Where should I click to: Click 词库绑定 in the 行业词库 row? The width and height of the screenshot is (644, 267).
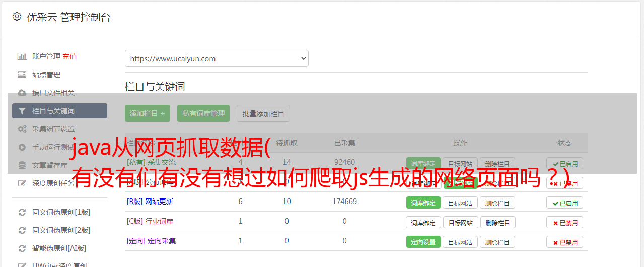pos(423,222)
